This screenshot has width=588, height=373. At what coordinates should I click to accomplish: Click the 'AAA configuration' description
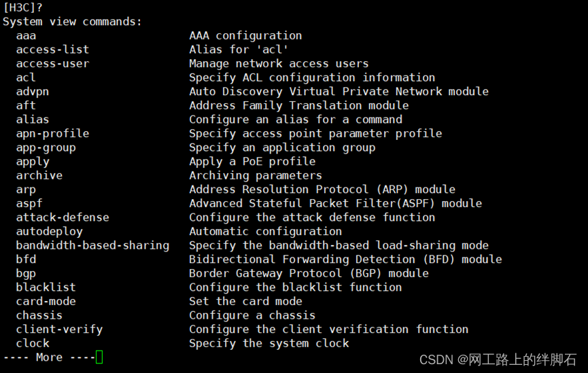pos(245,35)
